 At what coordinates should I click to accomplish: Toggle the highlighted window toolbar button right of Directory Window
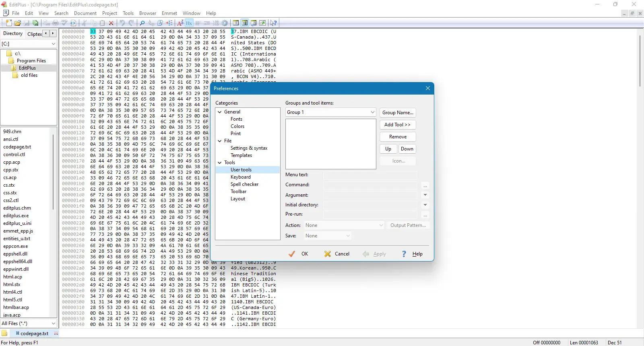pyautogui.click(x=245, y=23)
